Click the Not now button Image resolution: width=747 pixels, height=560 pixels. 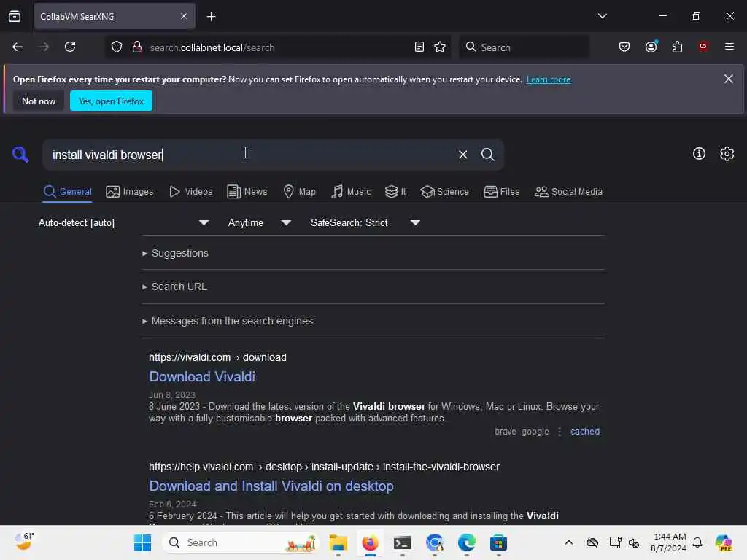[39, 101]
